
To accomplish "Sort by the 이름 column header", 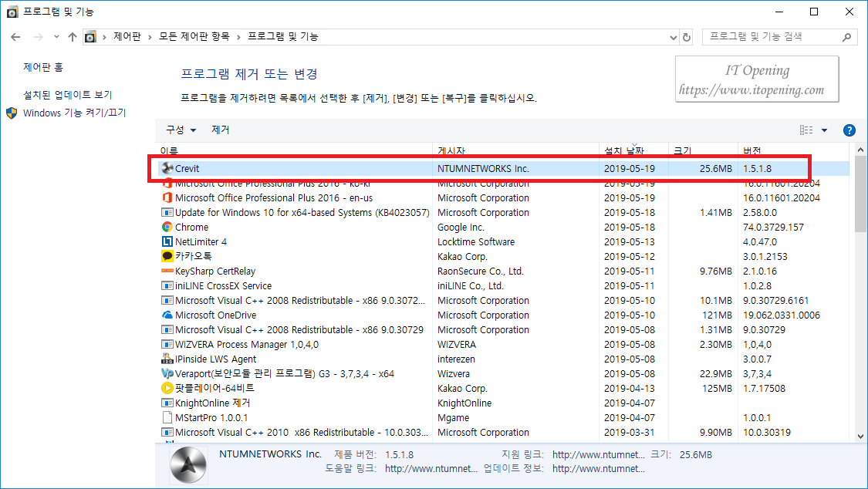I will 169,150.
